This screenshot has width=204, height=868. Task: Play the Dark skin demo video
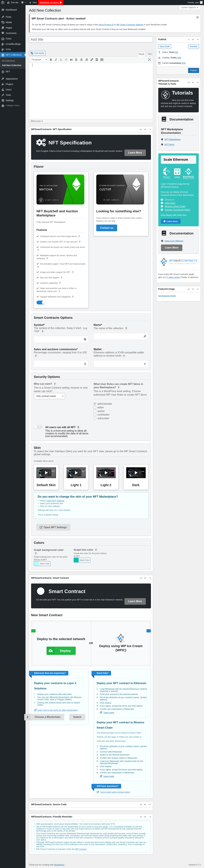pos(136,473)
